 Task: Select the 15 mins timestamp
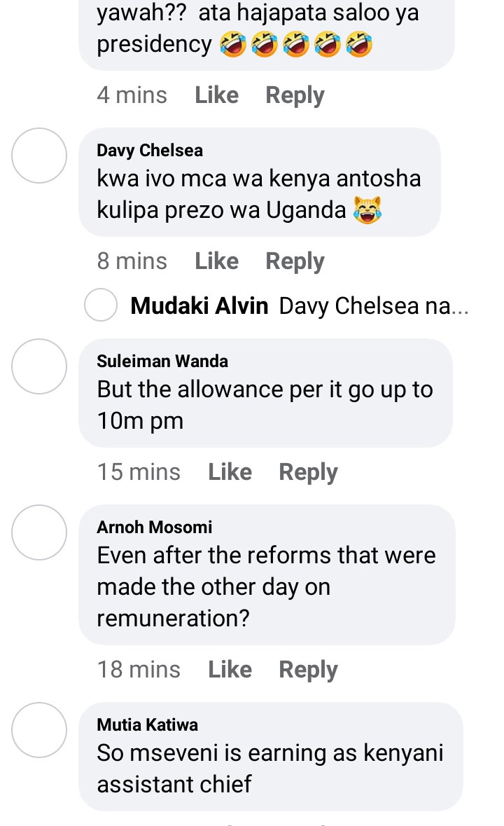click(139, 472)
